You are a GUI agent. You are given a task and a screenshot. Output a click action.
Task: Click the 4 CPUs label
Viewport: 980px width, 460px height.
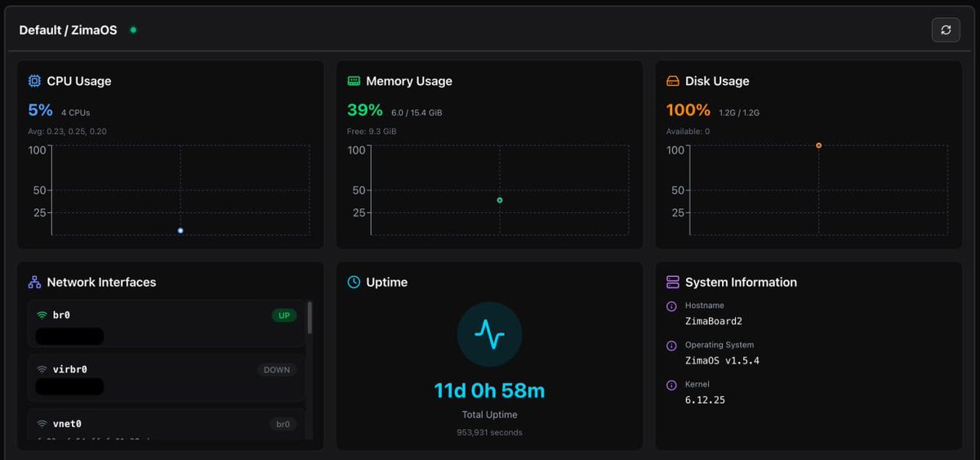click(x=76, y=113)
